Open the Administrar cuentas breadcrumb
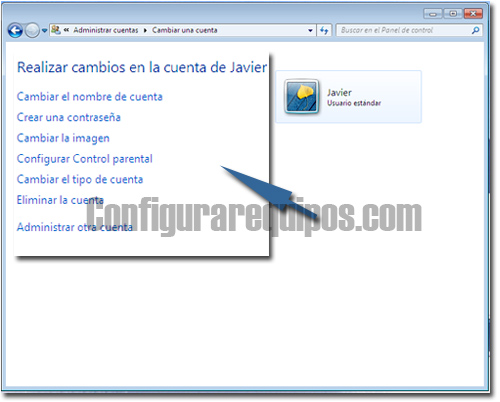This screenshot has height=402, width=500. 106,30
